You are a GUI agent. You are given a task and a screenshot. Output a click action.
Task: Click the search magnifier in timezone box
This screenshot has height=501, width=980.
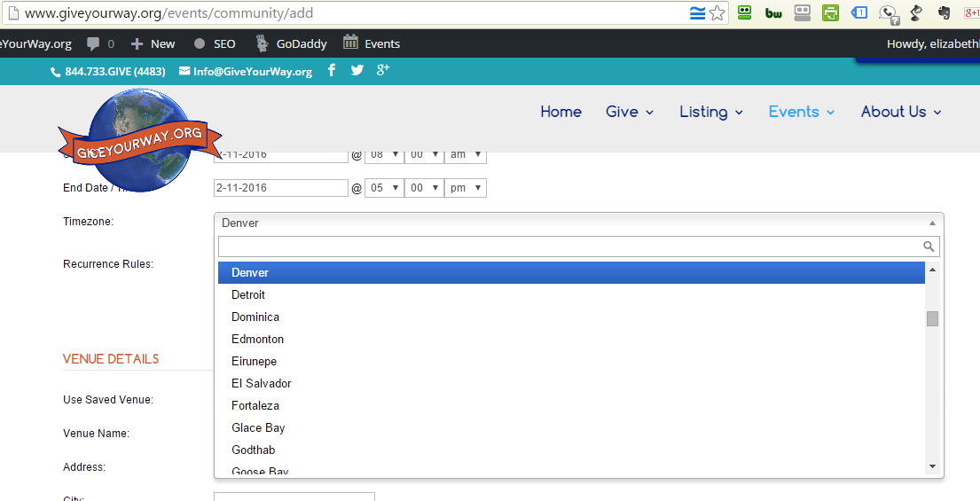(929, 247)
